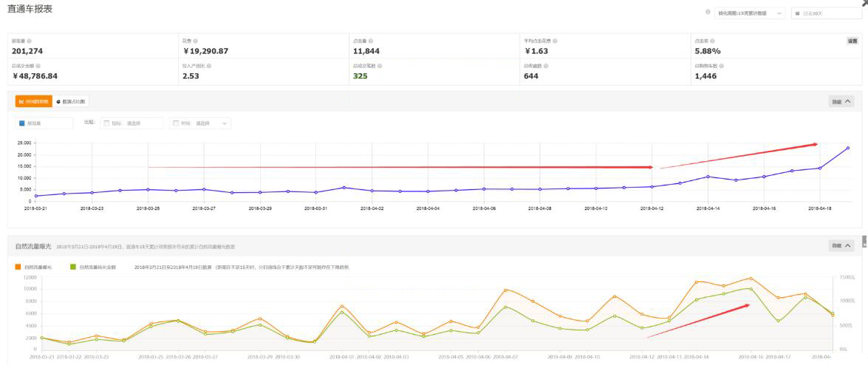Click info icon left of 转化周期 dropdown
The image size is (868, 368).
pos(708,13)
